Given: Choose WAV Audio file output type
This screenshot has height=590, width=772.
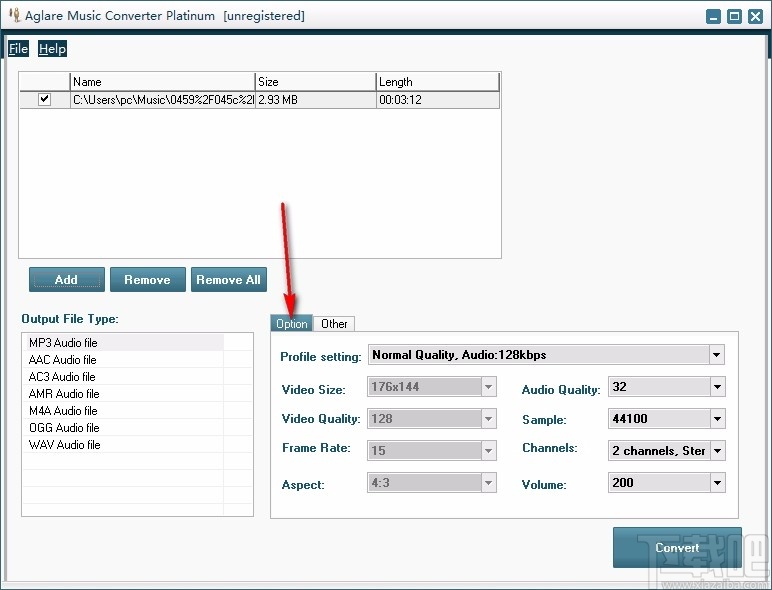Looking at the screenshot, I should click(x=123, y=445).
